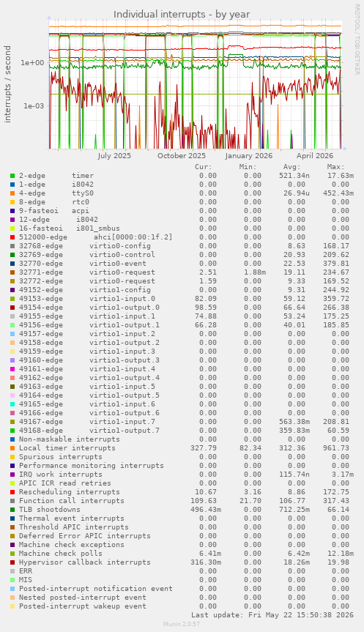Click the April 2026 x-axis label
Screen dimensions: 364x632
click(315, 156)
